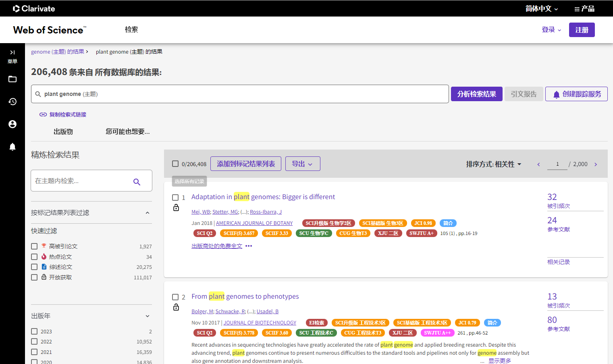Enable the 综述论文 filter
This screenshot has width=613, height=364.
tap(34, 267)
